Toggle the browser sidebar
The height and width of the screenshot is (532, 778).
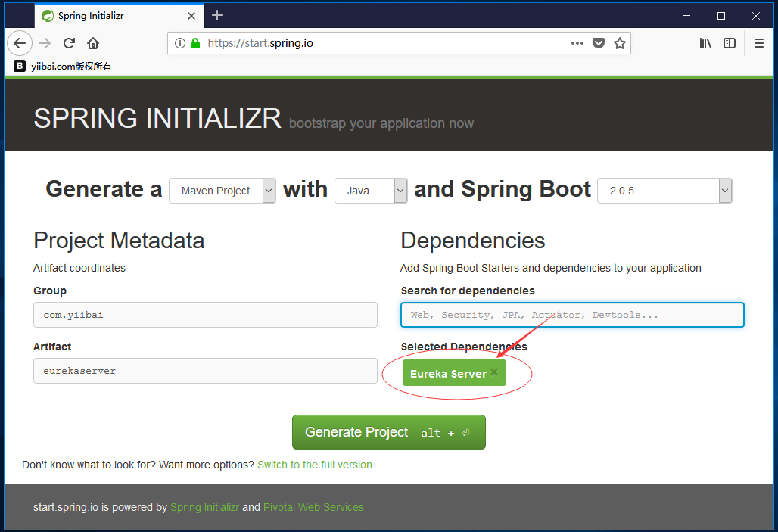730,43
